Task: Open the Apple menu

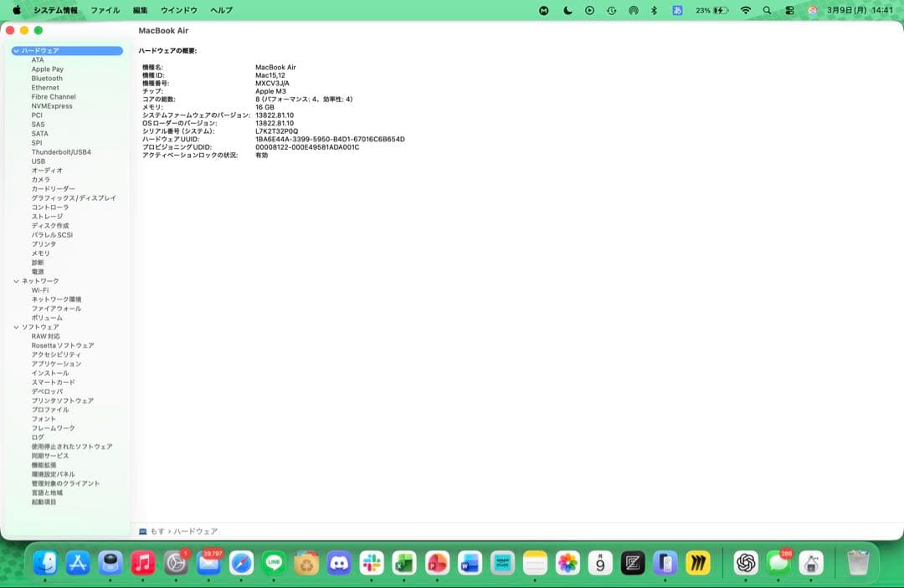Action: (x=17, y=10)
